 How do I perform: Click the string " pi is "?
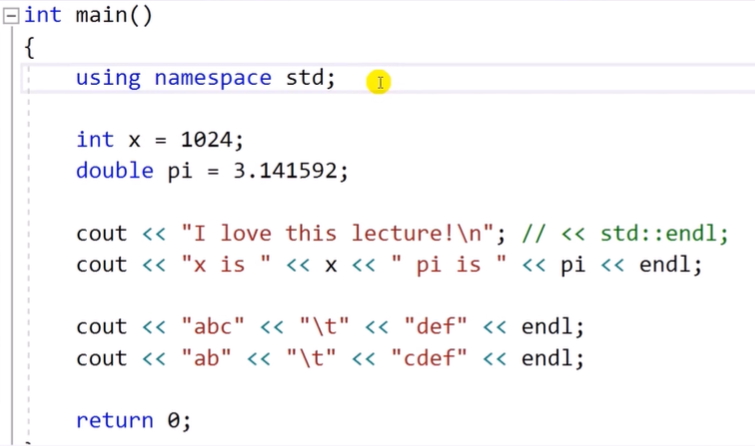tap(449, 265)
